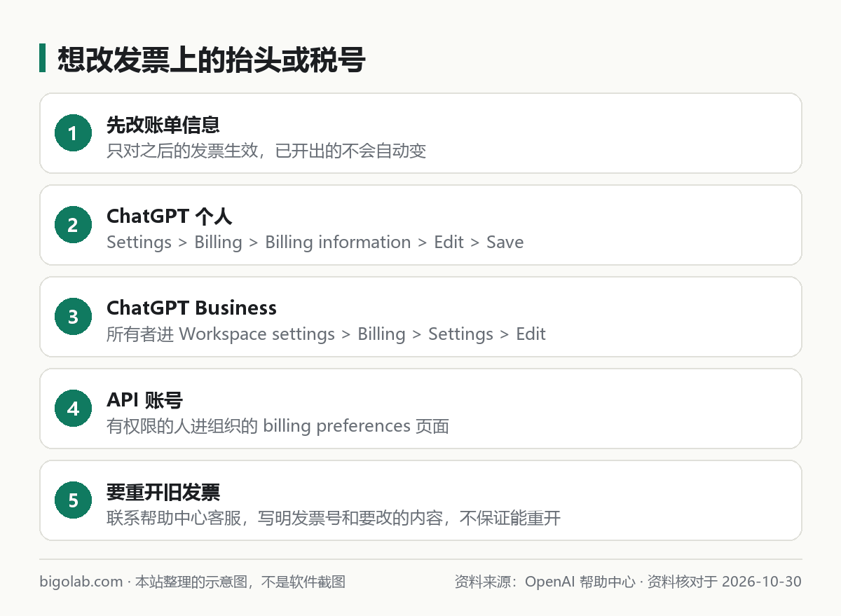Select the ChatGPT 个人 step heading
Image resolution: width=841 pixels, height=616 pixels.
pyautogui.click(x=170, y=217)
